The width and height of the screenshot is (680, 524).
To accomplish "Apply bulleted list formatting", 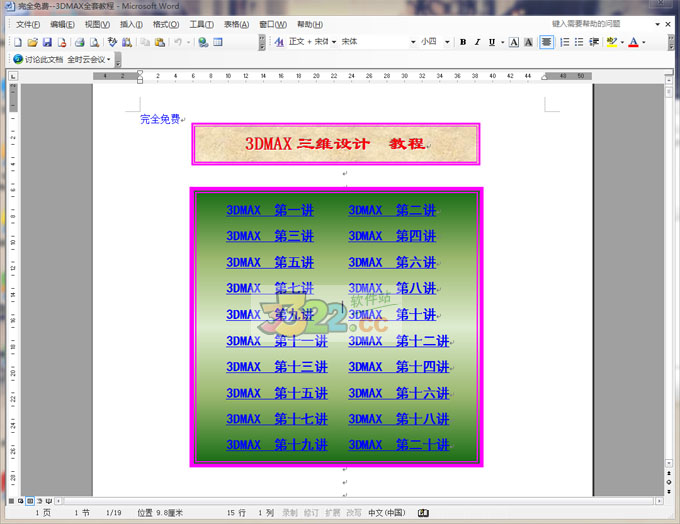I will pyautogui.click(x=579, y=42).
